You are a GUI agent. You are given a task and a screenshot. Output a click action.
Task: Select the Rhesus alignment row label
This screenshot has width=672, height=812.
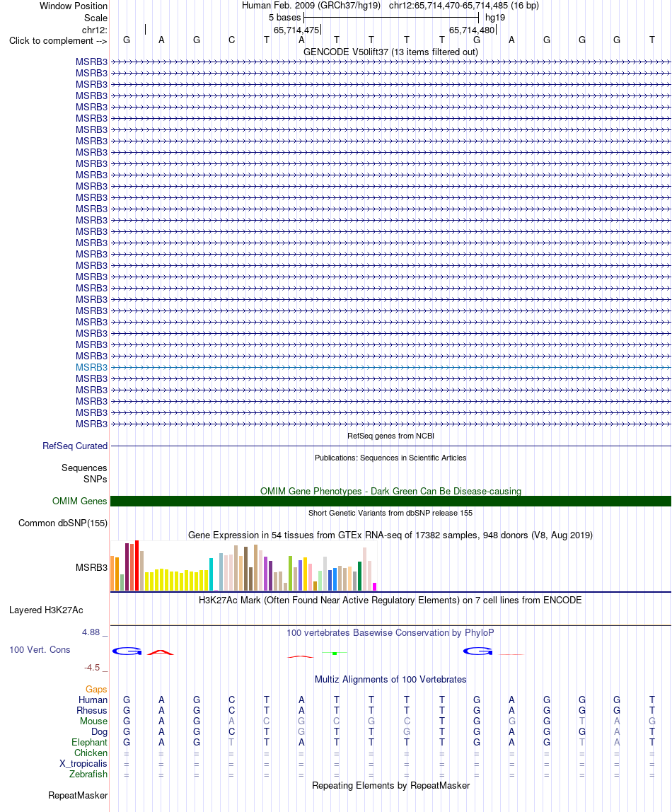point(92,710)
